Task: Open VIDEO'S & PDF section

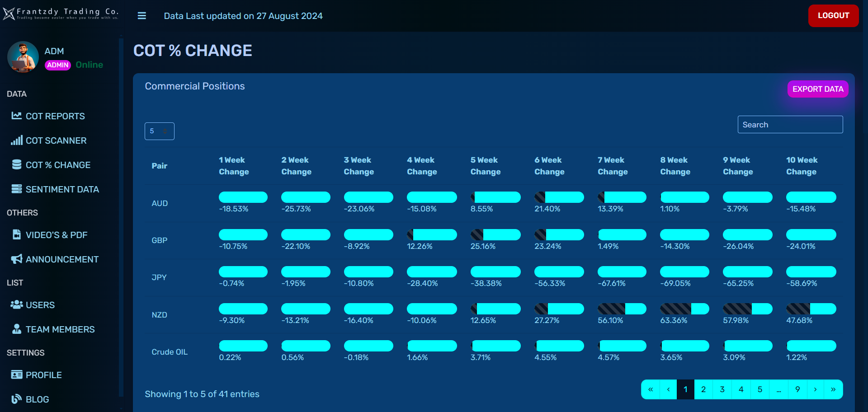Action: [57, 235]
